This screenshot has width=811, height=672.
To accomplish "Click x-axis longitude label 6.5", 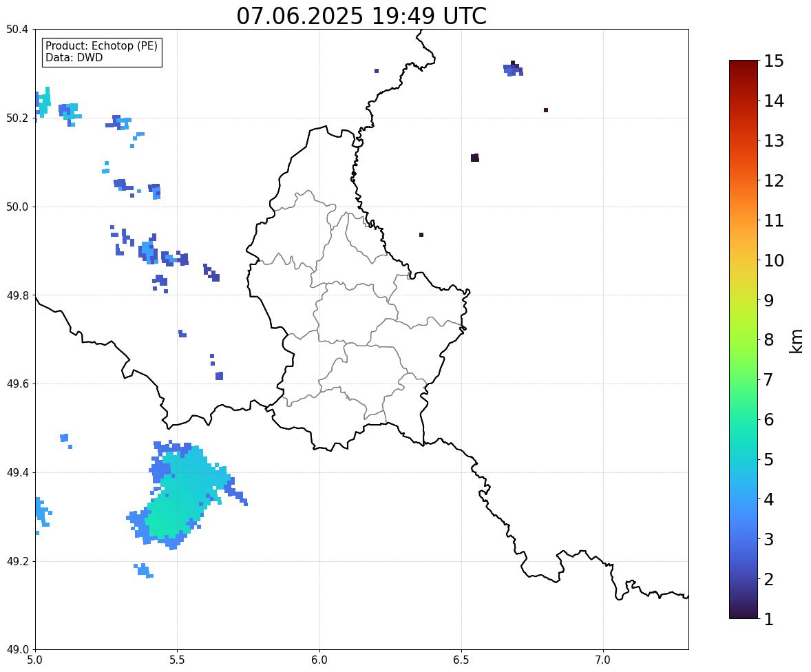I will pos(461,660).
